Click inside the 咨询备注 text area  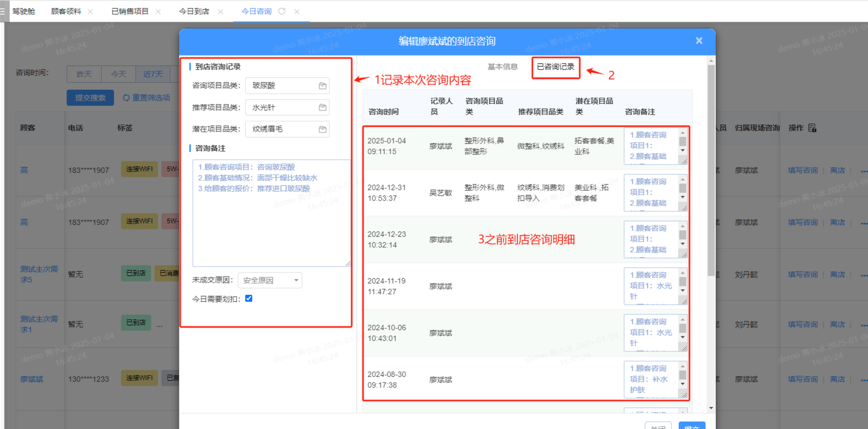pyautogui.click(x=271, y=220)
